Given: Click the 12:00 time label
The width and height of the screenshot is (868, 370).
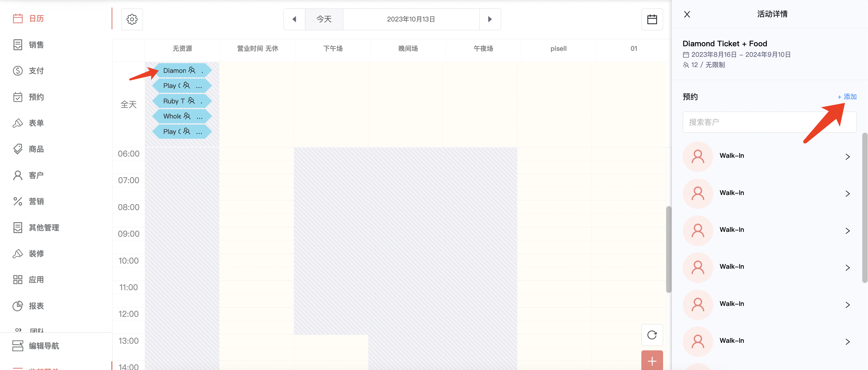Looking at the screenshot, I should 128,314.
